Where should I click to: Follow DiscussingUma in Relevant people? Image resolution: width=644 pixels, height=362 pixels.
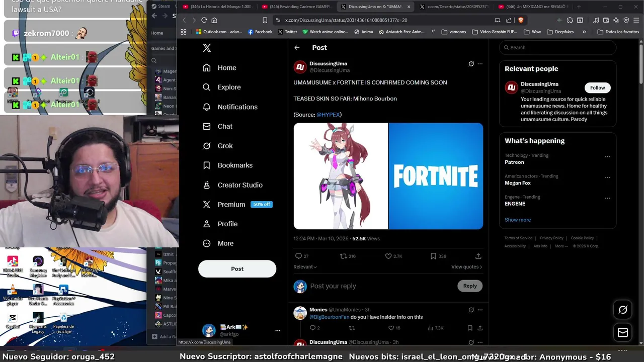coord(597,88)
